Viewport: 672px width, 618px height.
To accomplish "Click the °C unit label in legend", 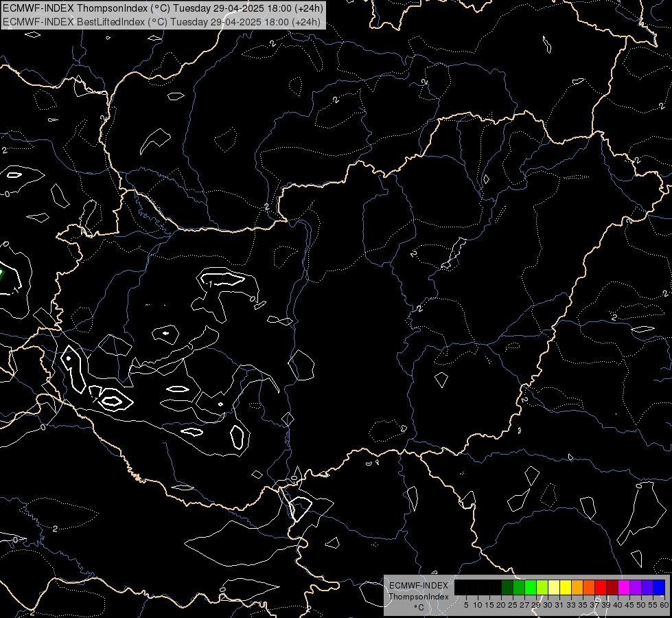I will [419, 608].
